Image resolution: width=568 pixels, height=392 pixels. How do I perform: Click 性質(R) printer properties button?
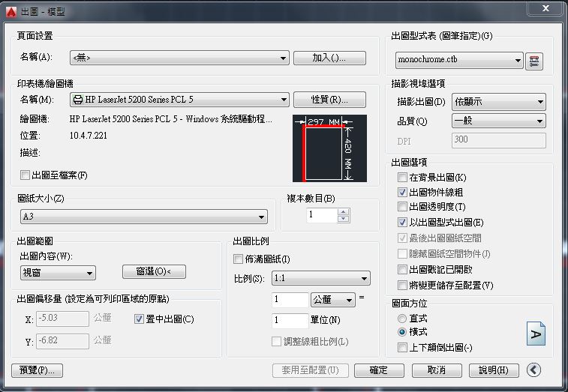329,100
